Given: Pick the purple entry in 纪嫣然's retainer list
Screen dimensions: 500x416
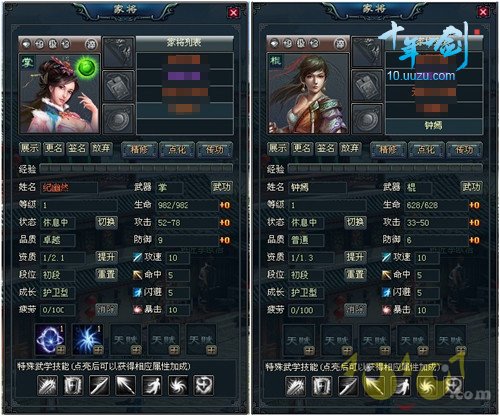Looking at the screenshot, I should [184, 76].
